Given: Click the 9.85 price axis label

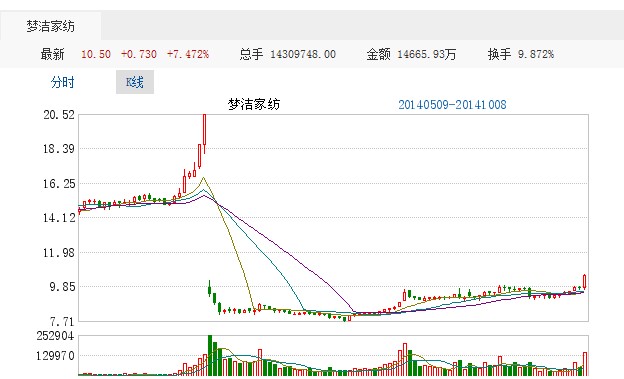Looking at the screenshot, I should coord(62,287).
